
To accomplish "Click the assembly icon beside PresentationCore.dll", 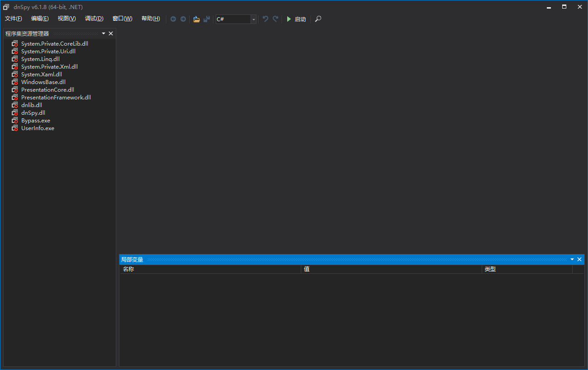I will click(x=15, y=90).
